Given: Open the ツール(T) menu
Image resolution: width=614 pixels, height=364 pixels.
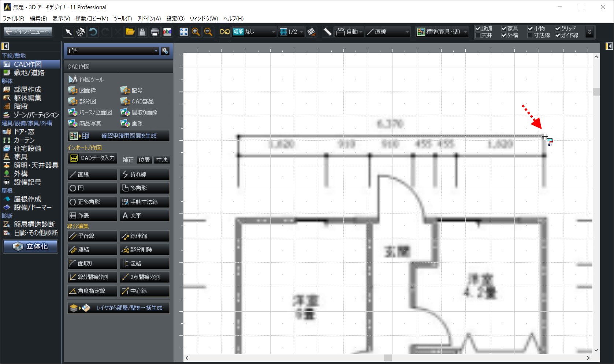Looking at the screenshot, I should (122, 18).
